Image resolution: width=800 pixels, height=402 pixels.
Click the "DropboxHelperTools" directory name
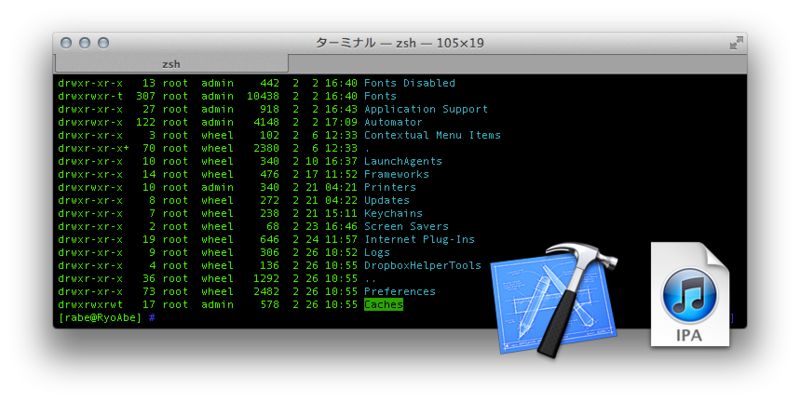[x=422, y=265]
